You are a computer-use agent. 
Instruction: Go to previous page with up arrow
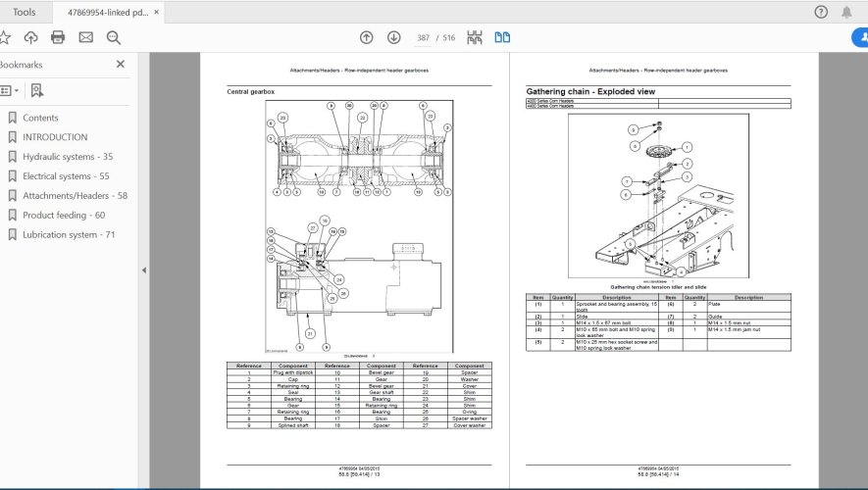pyautogui.click(x=366, y=37)
